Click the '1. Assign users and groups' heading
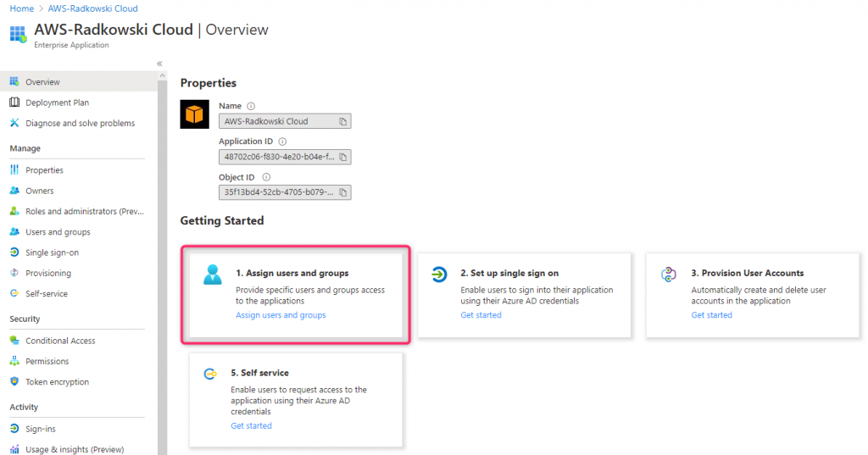 292,273
